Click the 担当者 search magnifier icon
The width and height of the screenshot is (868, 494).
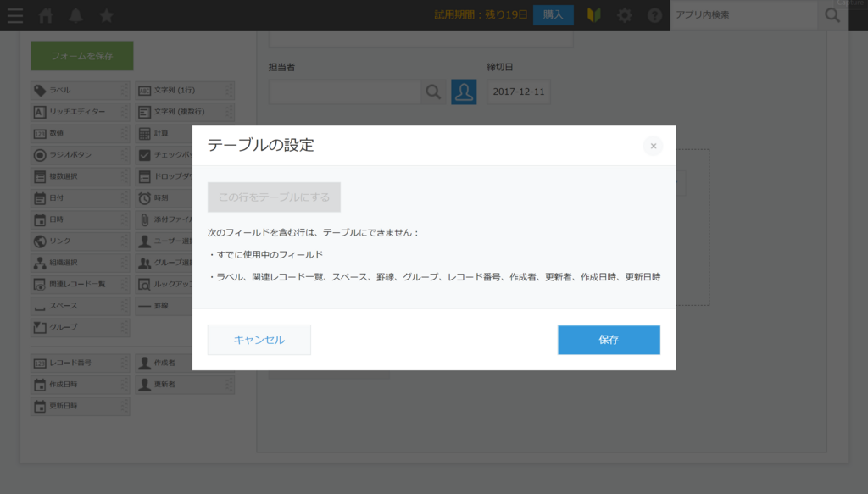pos(433,92)
